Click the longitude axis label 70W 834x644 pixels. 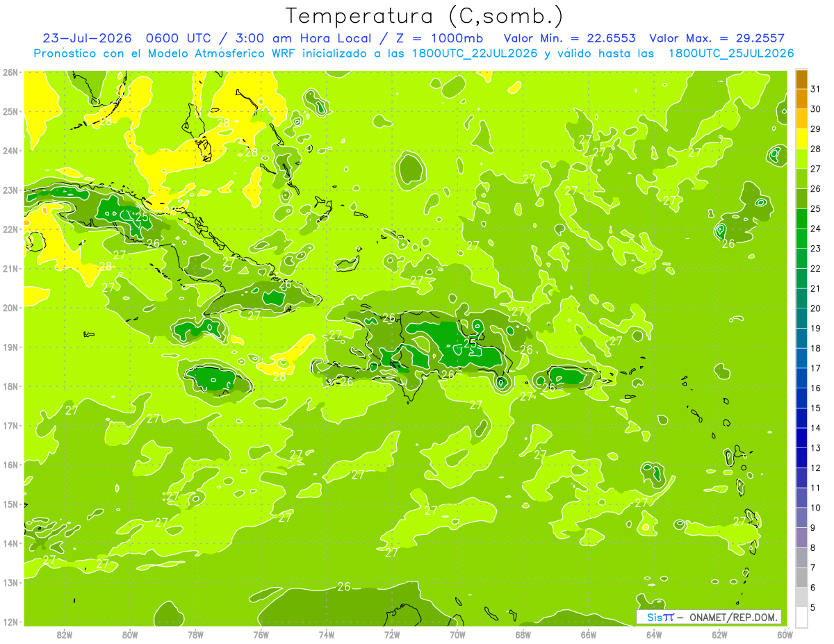(x=457, y=634)
